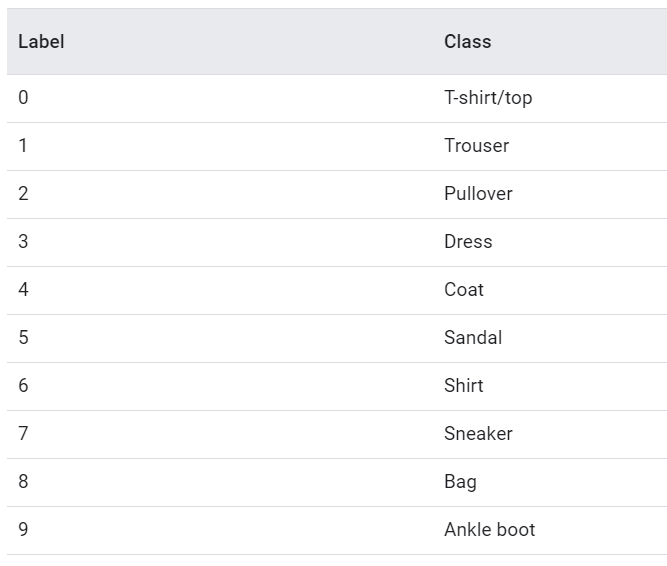
Task: Select the Pullover class cell
Action: (x=478, y=194)
